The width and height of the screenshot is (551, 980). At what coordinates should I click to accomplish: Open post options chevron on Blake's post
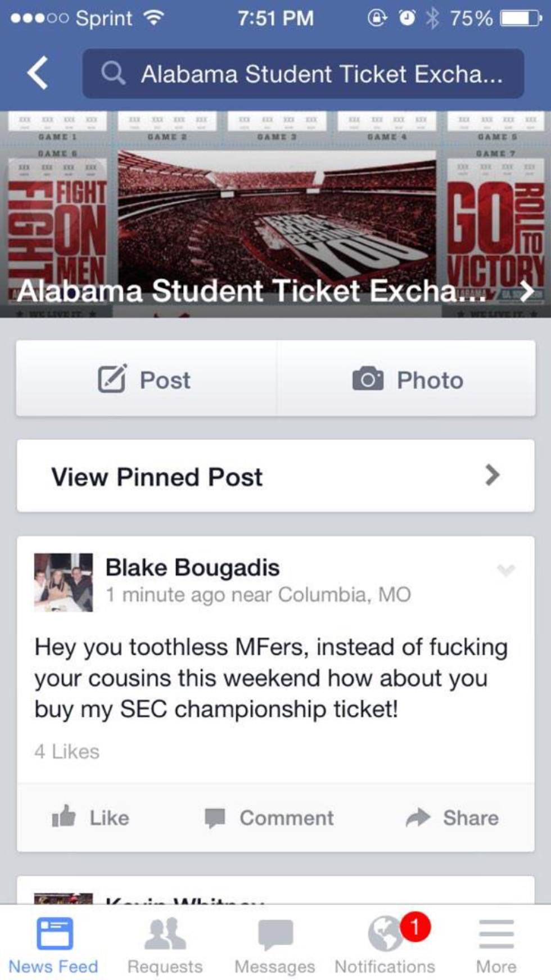tap(506, 570)
